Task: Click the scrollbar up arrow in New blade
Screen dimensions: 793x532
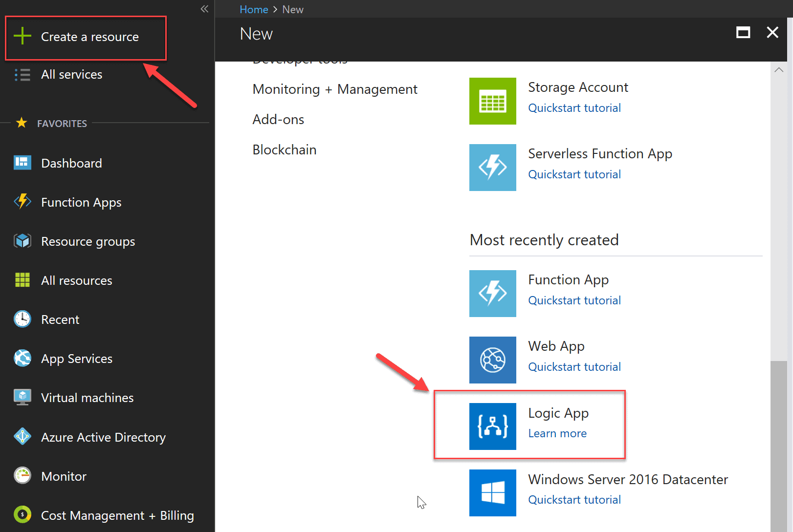Action: tap(779, 70)
